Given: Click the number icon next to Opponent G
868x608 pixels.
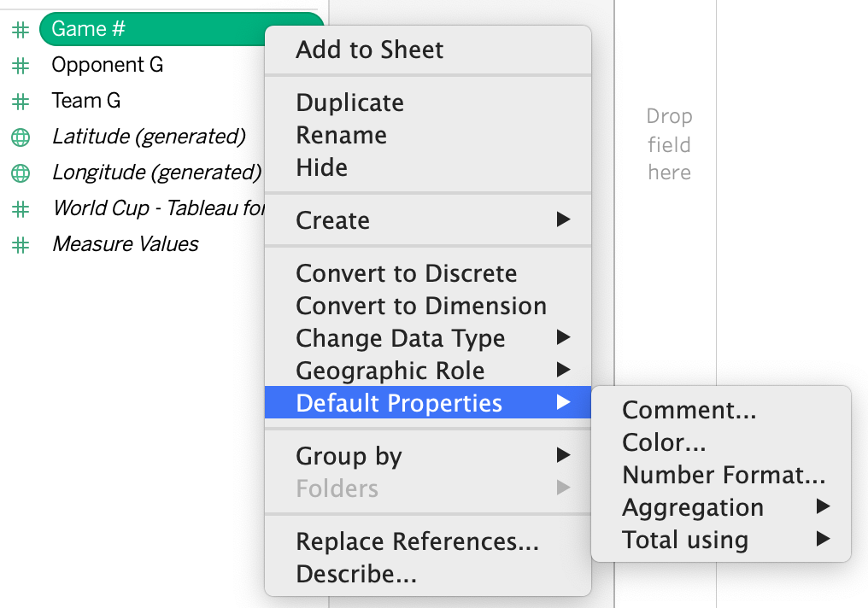Looking at the screenshot, I should (x=21, y=65).
